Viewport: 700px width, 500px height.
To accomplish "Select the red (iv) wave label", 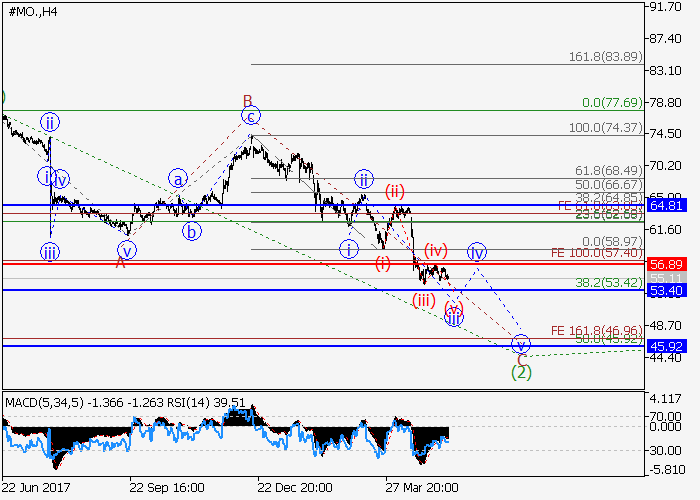I will click(x=435, y=249).
